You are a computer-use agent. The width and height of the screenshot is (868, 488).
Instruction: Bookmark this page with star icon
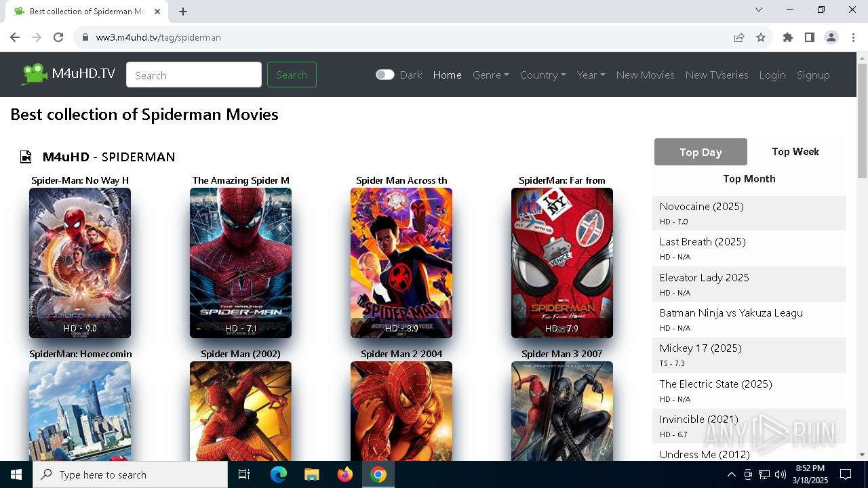click(x=761, y=37)
